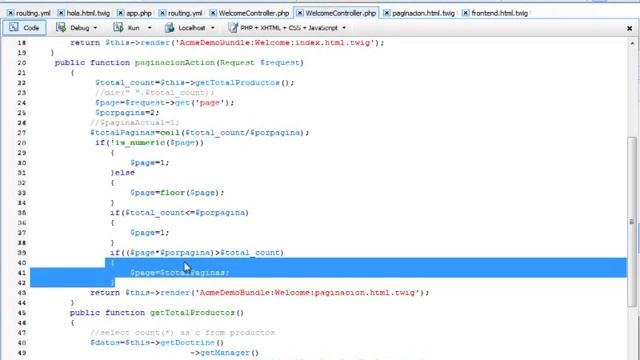The width and height of the screenshot is (640, 360).
Task: Click 'if(($page*$porpagina)>$total_count)' line
Action: (197, 253)
